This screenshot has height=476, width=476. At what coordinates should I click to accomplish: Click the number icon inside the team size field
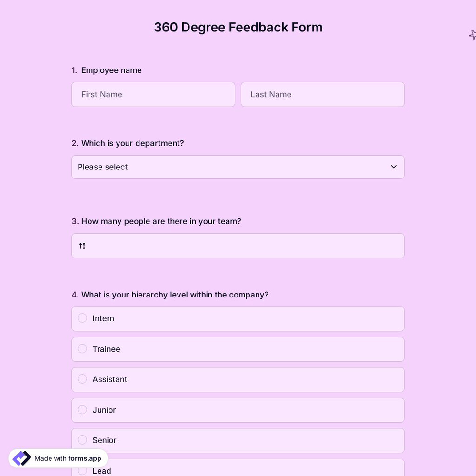point(81,246)
